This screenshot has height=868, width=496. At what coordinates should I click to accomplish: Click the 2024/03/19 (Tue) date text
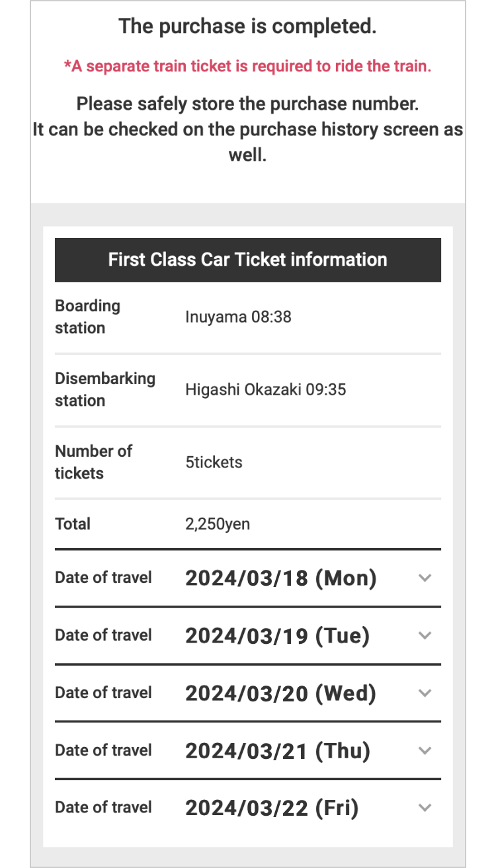[276, 636]
